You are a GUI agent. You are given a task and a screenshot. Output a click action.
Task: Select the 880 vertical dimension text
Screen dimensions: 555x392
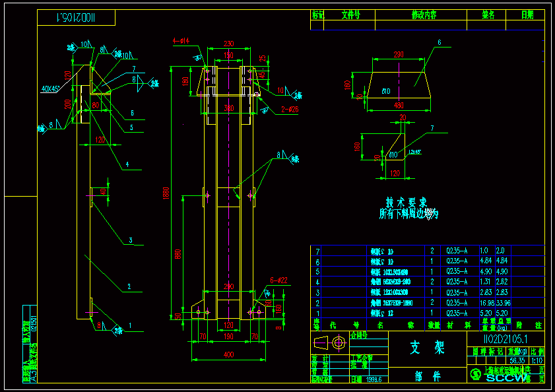click(178, 254)
